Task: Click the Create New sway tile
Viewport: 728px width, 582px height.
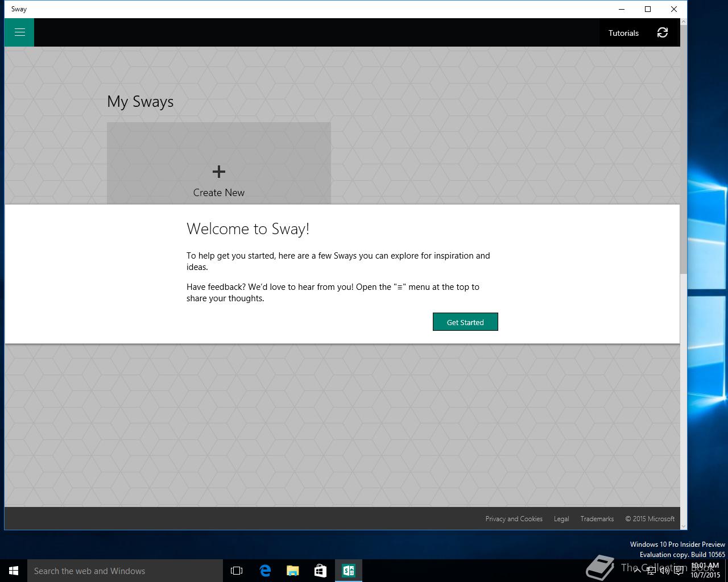Action: pos(219,164)
